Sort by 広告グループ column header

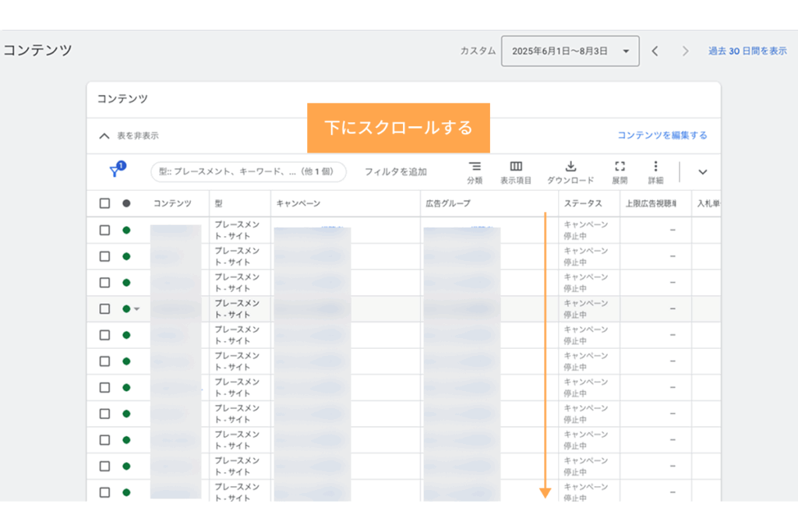click(x=448, y=203)
